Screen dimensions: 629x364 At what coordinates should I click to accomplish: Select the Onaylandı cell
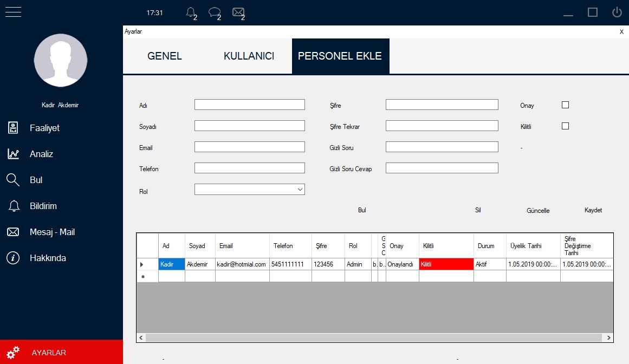click(x=403, y=264)
